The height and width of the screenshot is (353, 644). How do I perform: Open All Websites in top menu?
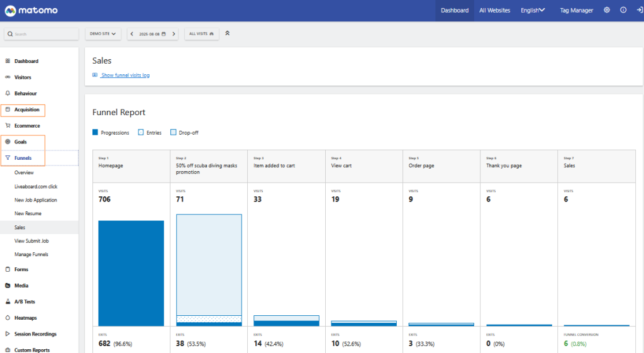pos(494,11)
